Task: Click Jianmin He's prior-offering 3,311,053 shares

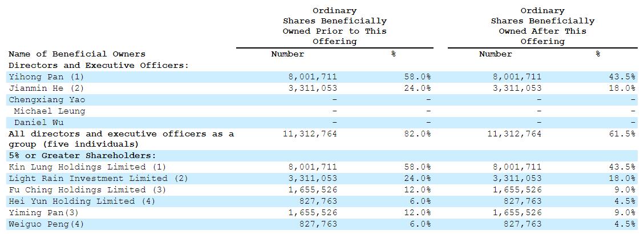Action: (312, 88)
